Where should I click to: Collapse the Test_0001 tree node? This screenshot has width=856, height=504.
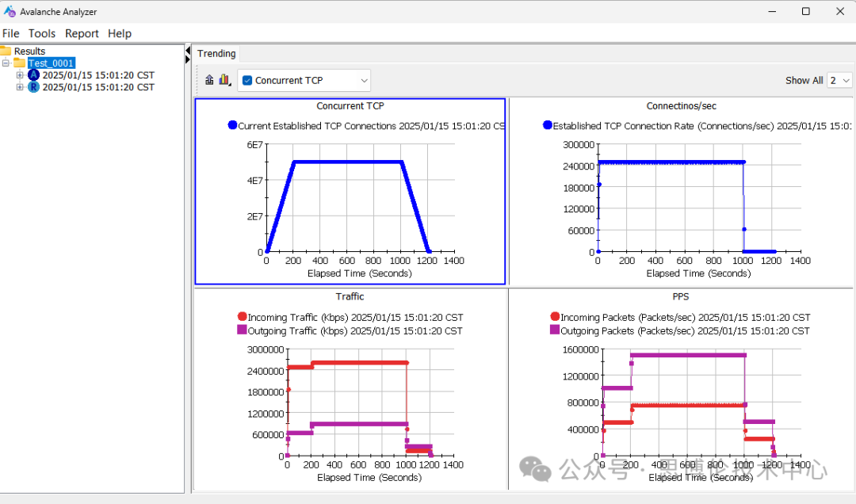6,63
